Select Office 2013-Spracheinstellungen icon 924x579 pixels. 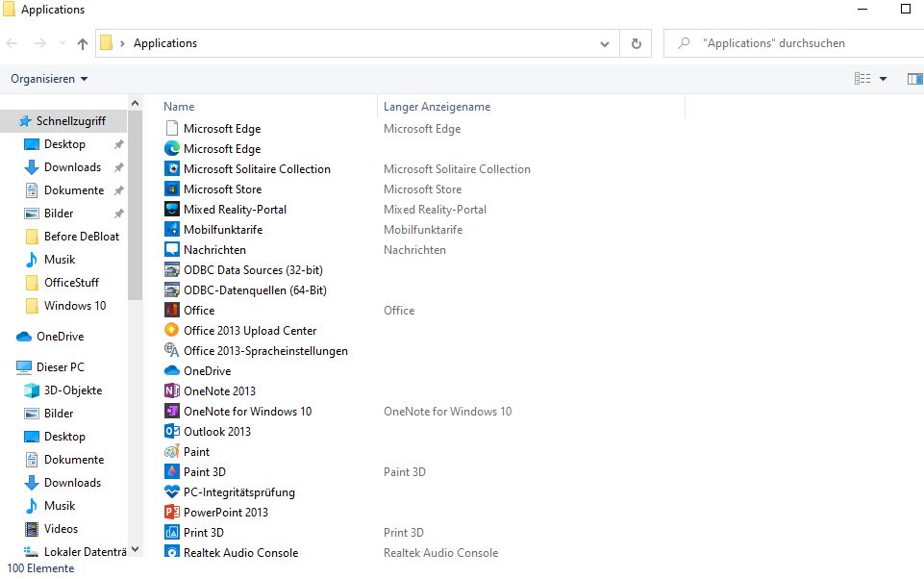pyautogui.click(x=171, y=350)
